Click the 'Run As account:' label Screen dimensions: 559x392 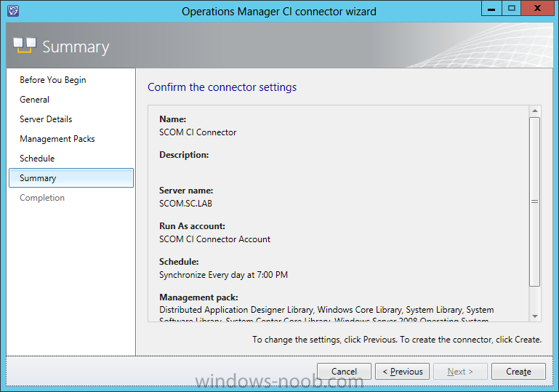pos(192,226)
